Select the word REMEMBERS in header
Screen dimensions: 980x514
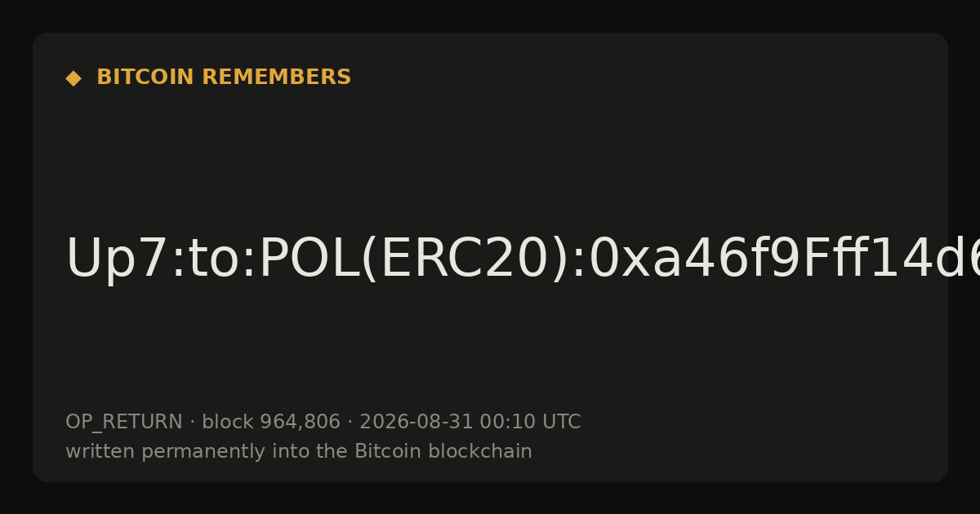pos(276,78)
